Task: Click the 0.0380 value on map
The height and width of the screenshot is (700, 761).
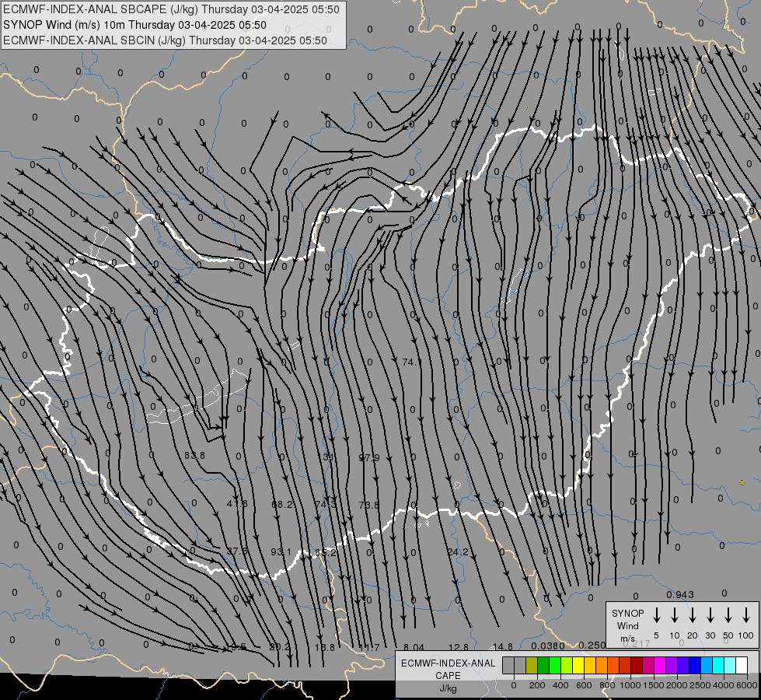Action: pos(548,646)
